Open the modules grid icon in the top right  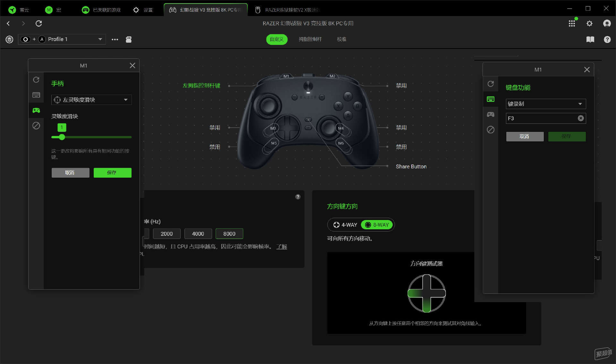pyautogui.click(x=572, y=23)
